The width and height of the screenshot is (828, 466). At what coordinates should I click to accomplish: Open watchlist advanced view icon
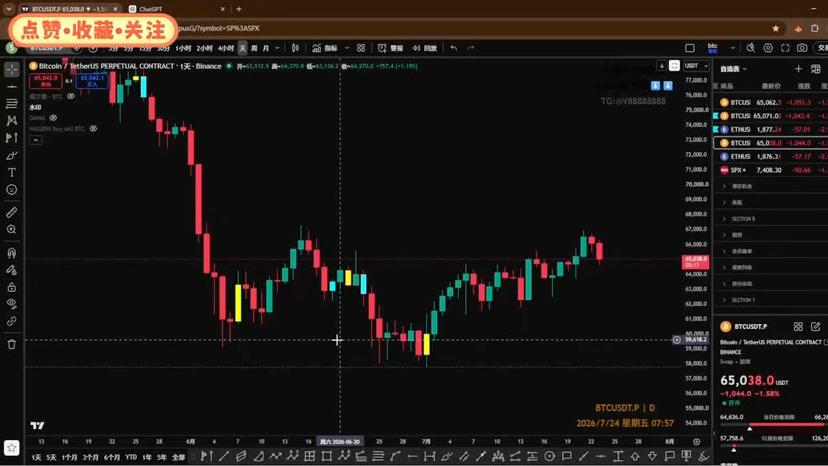point(816,69)
